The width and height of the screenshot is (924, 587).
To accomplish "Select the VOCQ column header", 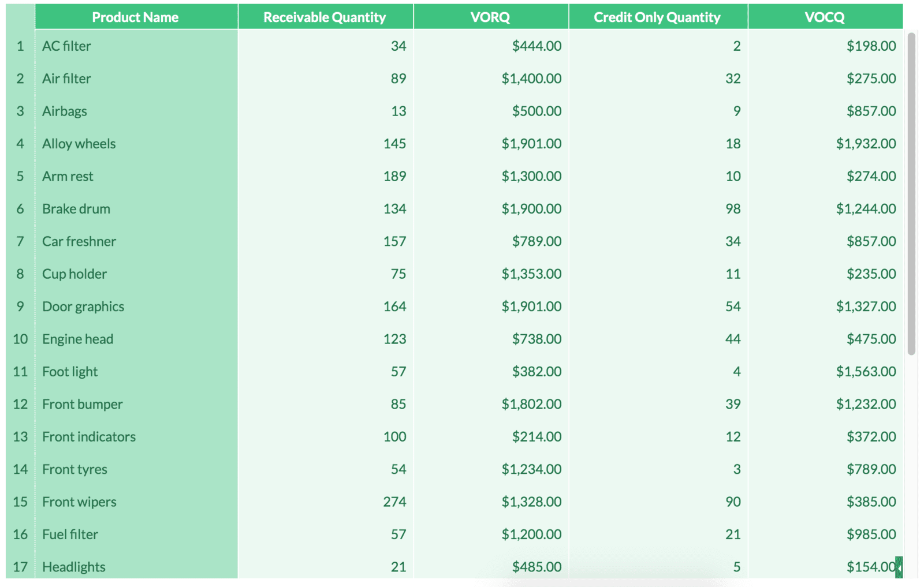I will [825, 17].
